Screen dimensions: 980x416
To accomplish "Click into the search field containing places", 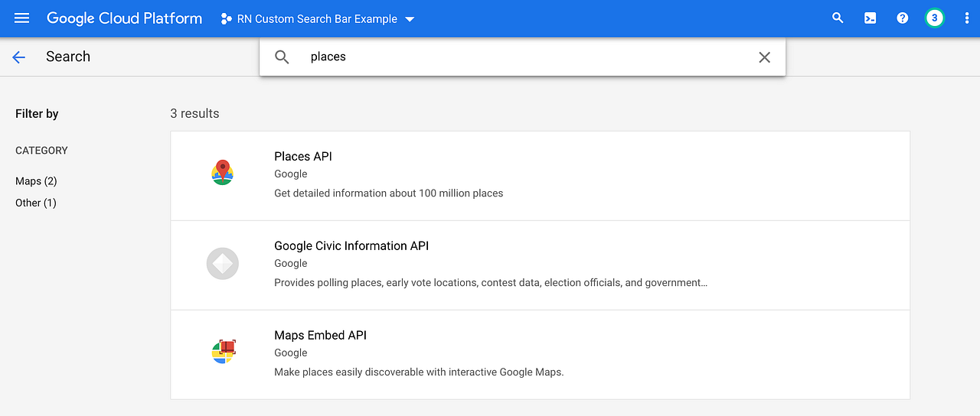I will (523, 57).
